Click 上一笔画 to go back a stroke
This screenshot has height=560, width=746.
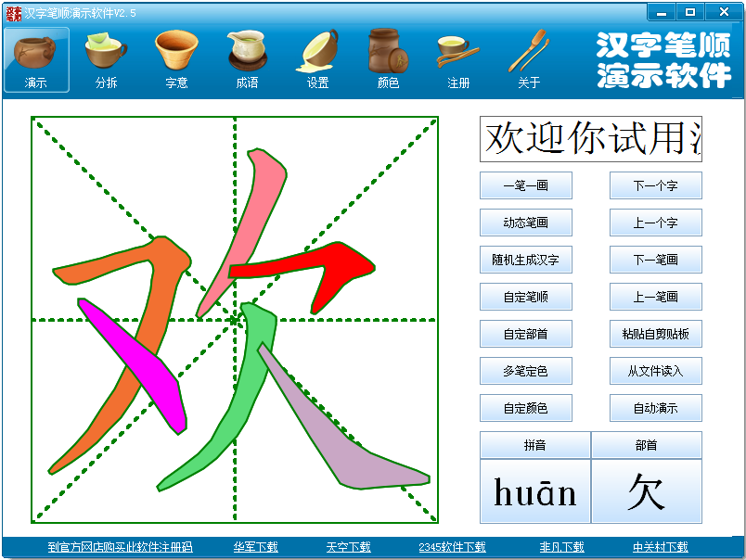tap(655, 297)
